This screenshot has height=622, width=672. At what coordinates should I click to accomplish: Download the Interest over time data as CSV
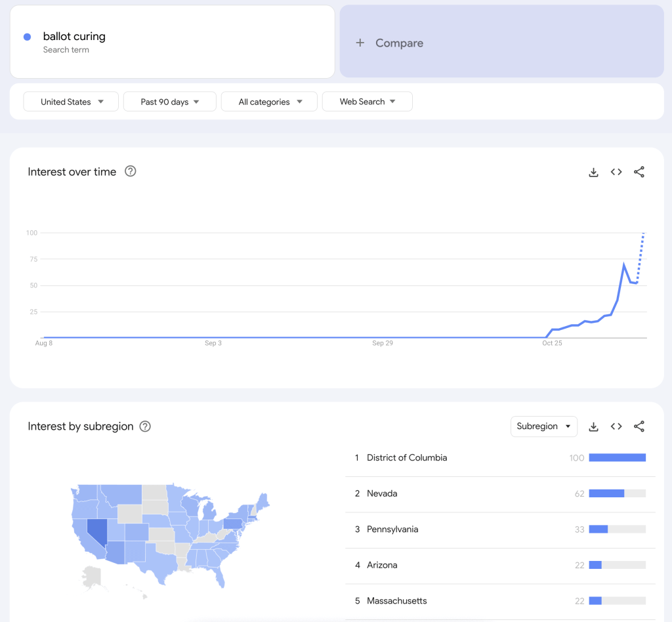(593, 171)
